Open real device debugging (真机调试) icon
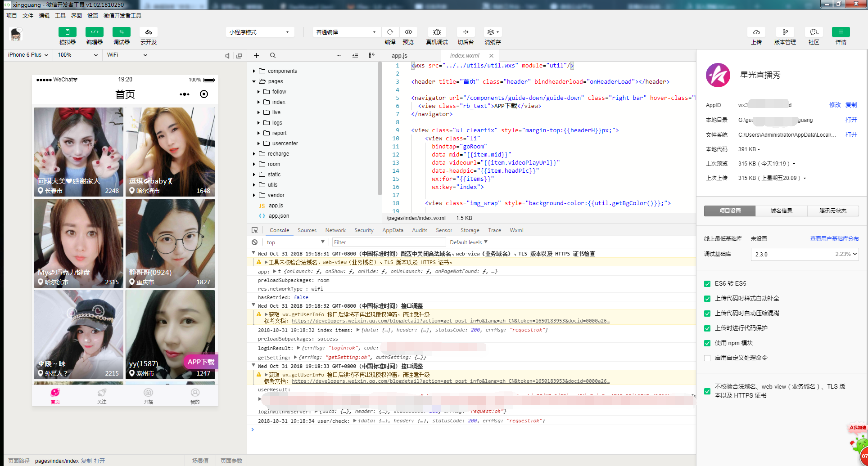 pos(437,32)
